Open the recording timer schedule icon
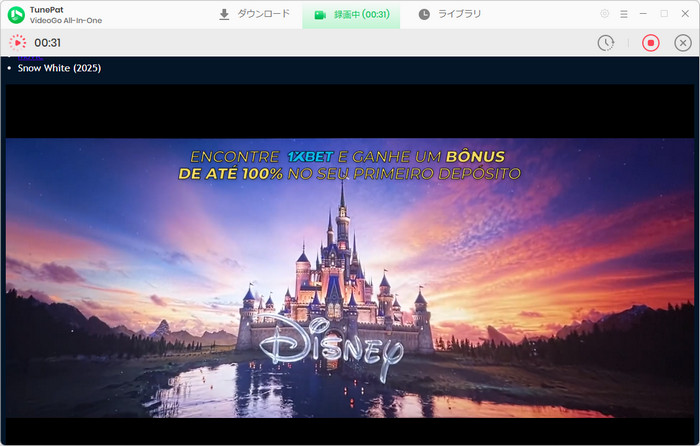Screen dimensions: 700x446 click(606, 43)
